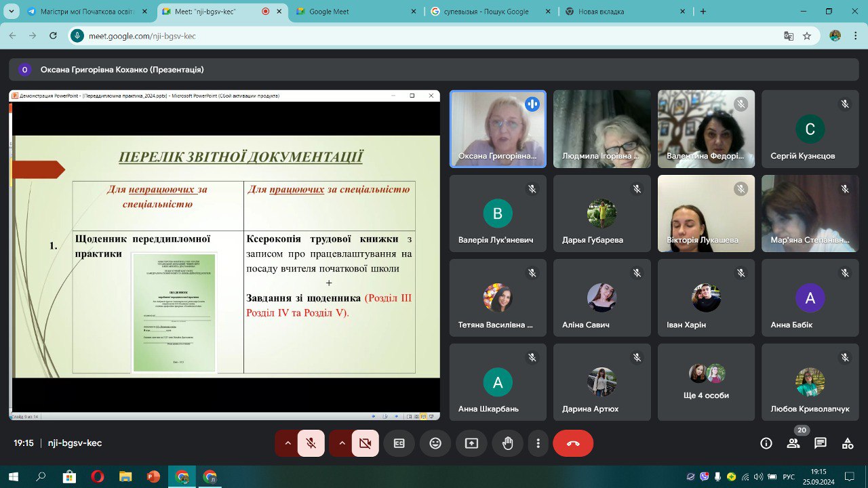Open more options three-dot menu in Meet

(x=538, y=443)
